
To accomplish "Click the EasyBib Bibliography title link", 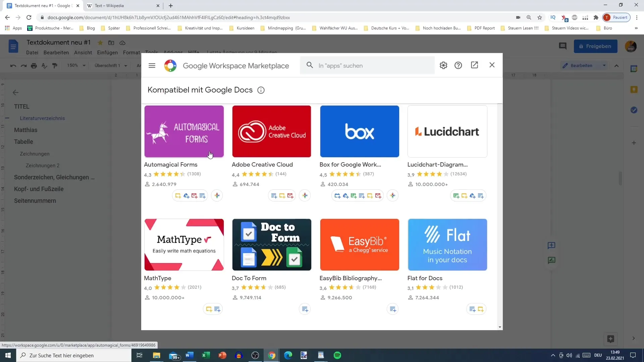I will coord(351,278).
